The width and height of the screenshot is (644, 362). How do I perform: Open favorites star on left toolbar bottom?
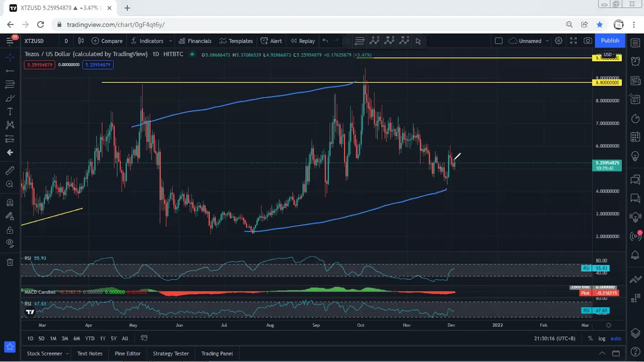coord(10,347)
